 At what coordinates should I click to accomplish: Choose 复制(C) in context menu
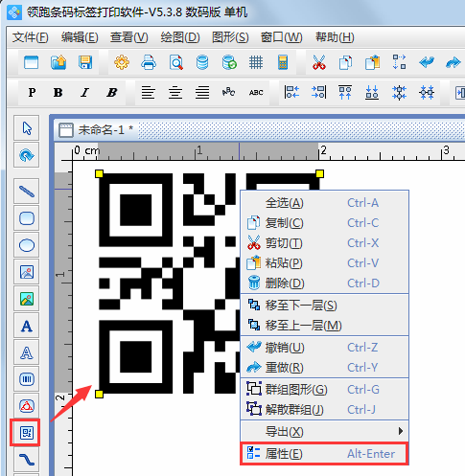(324, 223)
